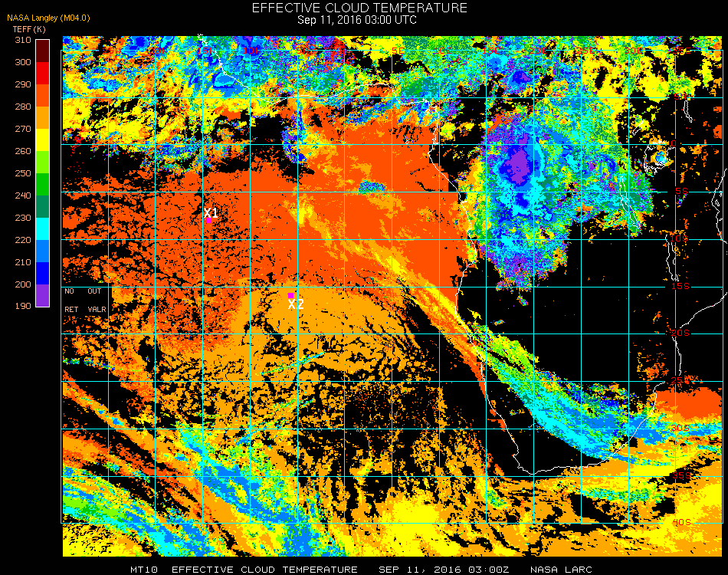Click the 'EFFECTIVE CLOUD TEMPERATURE' title at top
Screen dimensions: 728x575
pyautogui.click(x=359, y=8)
